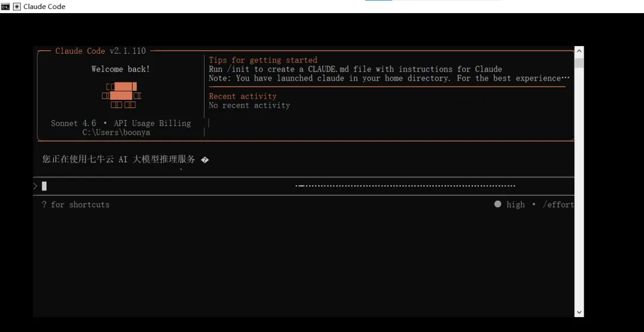
Task: Click the "C:\Users\boonya" path
Action: pyautogui.click(x=116, y=133)
